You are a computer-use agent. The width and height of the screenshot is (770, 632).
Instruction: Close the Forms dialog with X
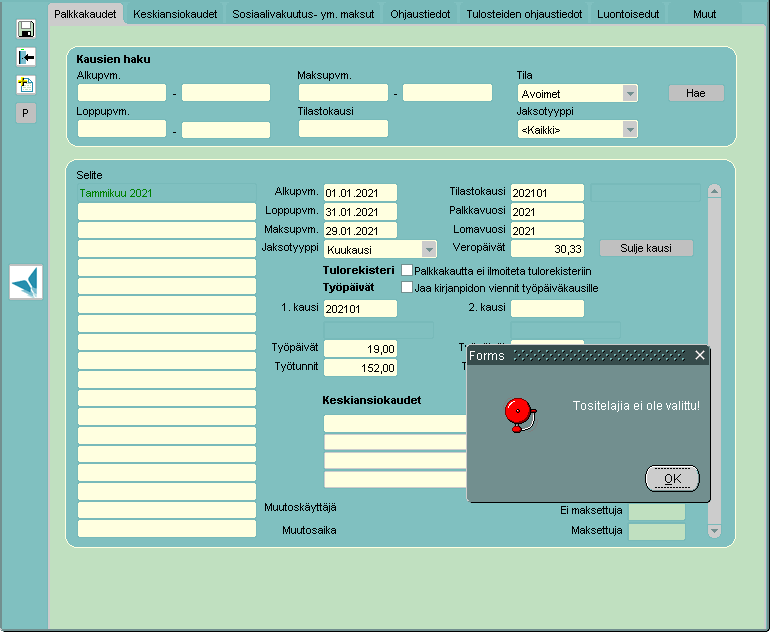(x=700, y=355)
